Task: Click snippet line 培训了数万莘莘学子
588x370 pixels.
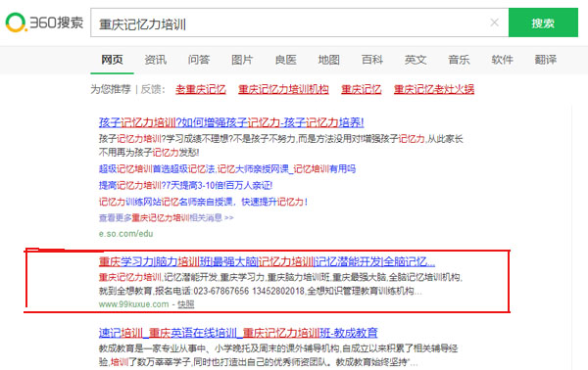Action: pos(258,362)
